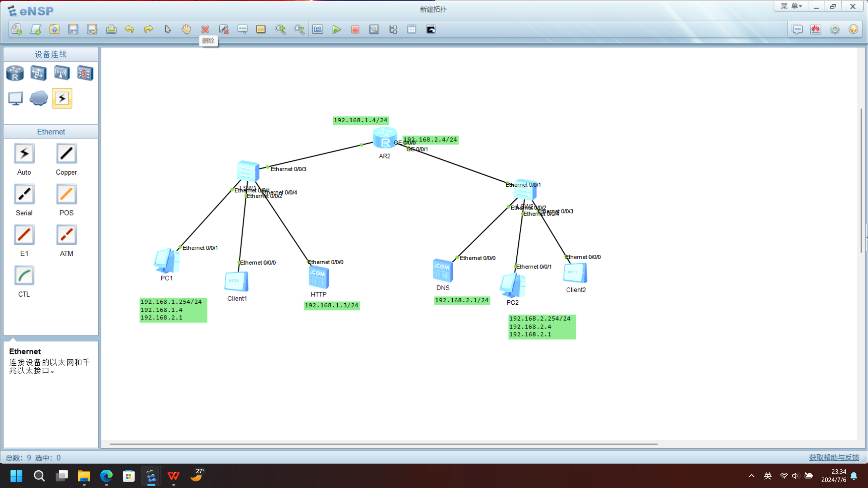Select the Cloud device category icon
This screenshot has width=868, height=488.
click(x=38, y=99)
